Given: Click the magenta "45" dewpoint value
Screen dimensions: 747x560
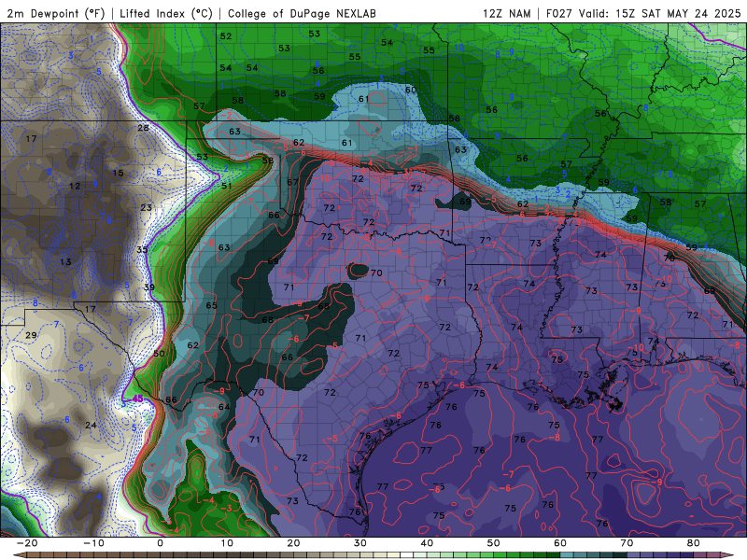Looking at the screenshot, I should tap(137, 399).
